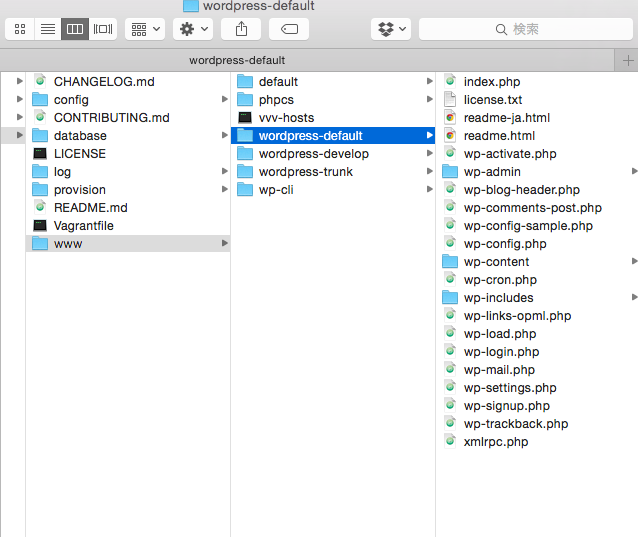Click the wp-content disclosure arrow
Viewport: 638px width, 537px height.
(x=634, y=261)
